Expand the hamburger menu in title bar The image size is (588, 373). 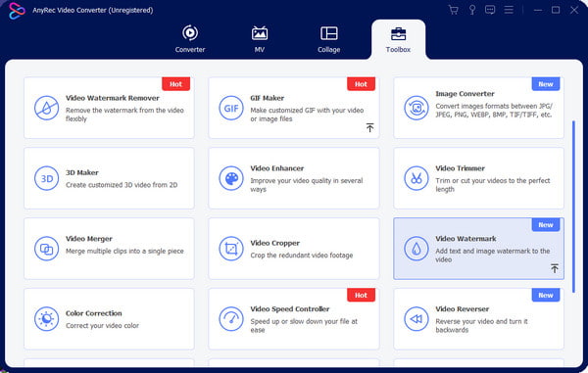[x=509, y=10]
